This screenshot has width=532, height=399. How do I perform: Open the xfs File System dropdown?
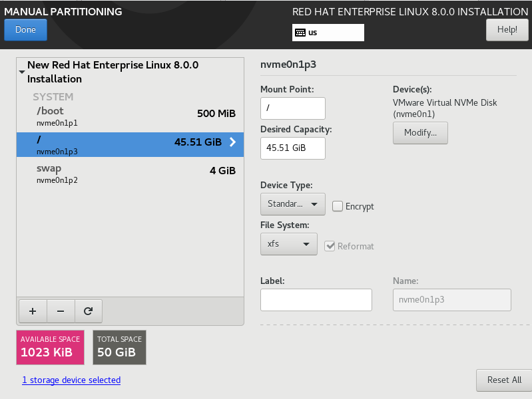[x=289, y=244]
